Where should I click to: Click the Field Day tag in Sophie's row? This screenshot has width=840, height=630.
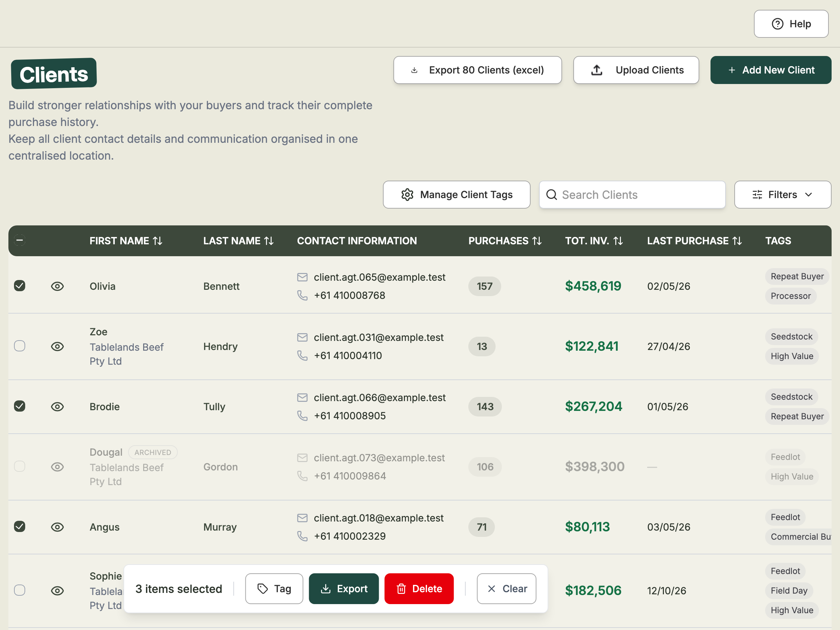[789, 590]
